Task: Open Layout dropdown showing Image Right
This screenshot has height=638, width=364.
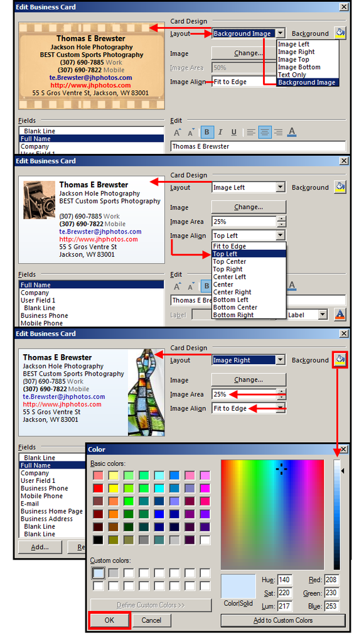Action: tap(281, 360)
